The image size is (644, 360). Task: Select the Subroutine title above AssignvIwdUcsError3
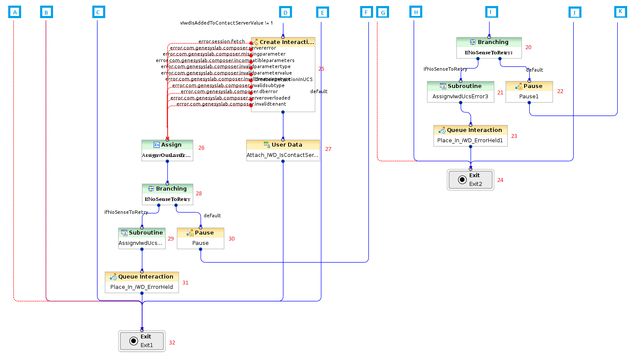pyautogui.click(x=465, y=86)
